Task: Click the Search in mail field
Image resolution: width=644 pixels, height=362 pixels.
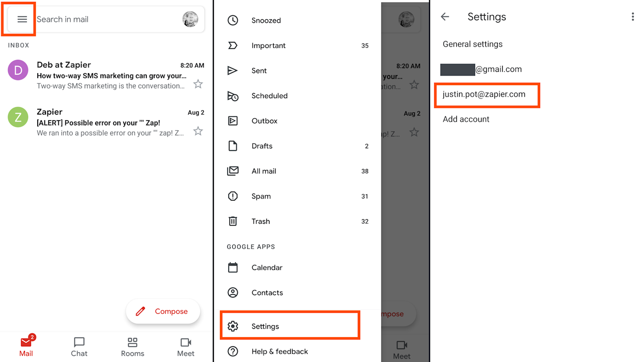Action: tap(106, 19)
